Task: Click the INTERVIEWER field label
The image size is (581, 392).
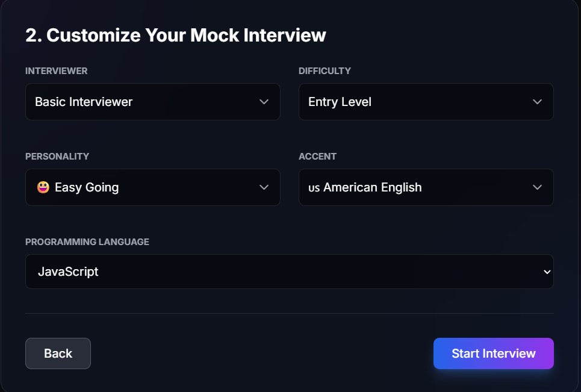Action: tap(56, 70)
